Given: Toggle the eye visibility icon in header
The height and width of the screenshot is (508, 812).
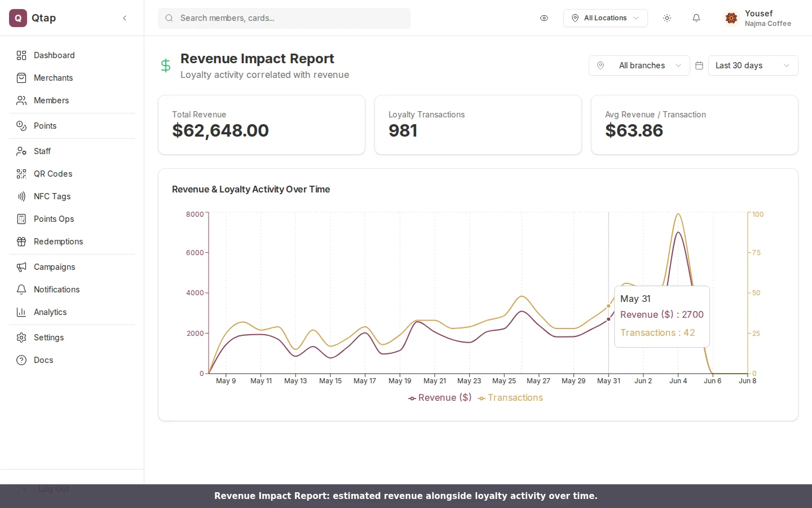Looking at the screenshot, I should click(x=544, y=18).
